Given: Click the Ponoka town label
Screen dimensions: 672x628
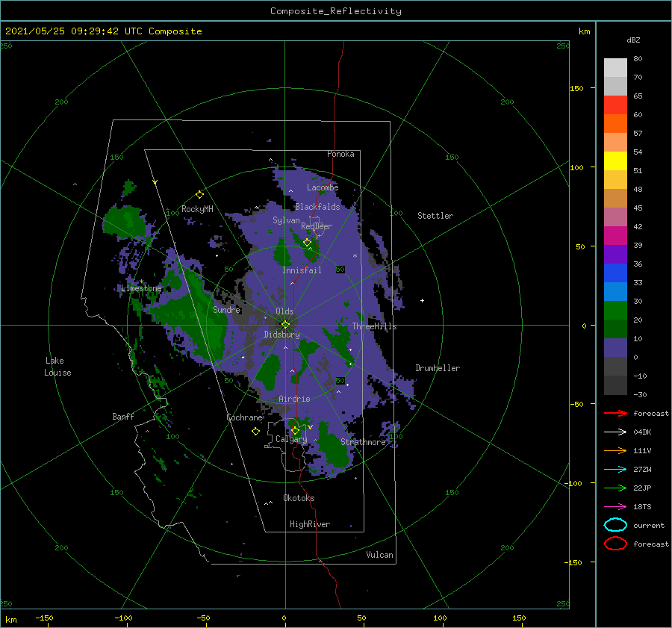Looking at the screenshot, I should [x=340, y=154].
